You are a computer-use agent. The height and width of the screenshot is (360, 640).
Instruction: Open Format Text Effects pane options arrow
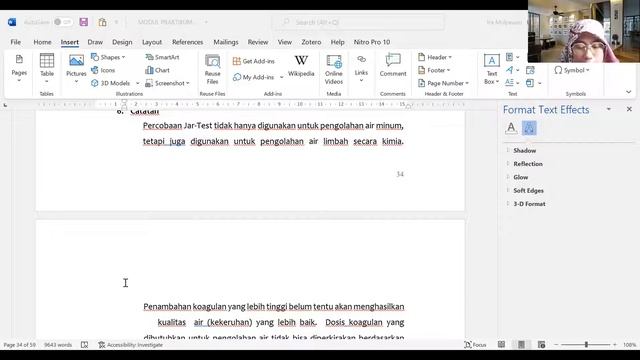(609, 109)
